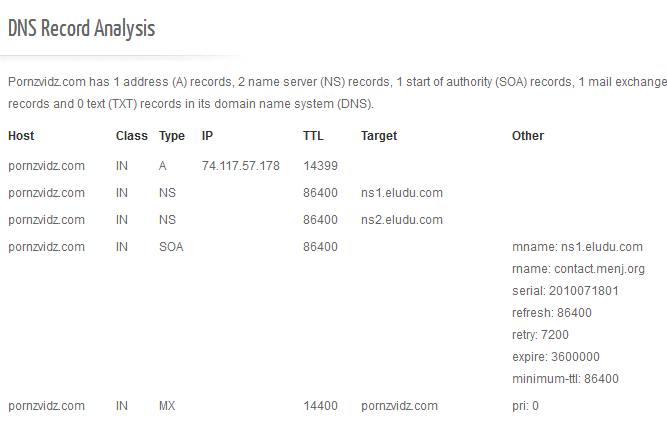Select the TTL column header

coord(313,135)
